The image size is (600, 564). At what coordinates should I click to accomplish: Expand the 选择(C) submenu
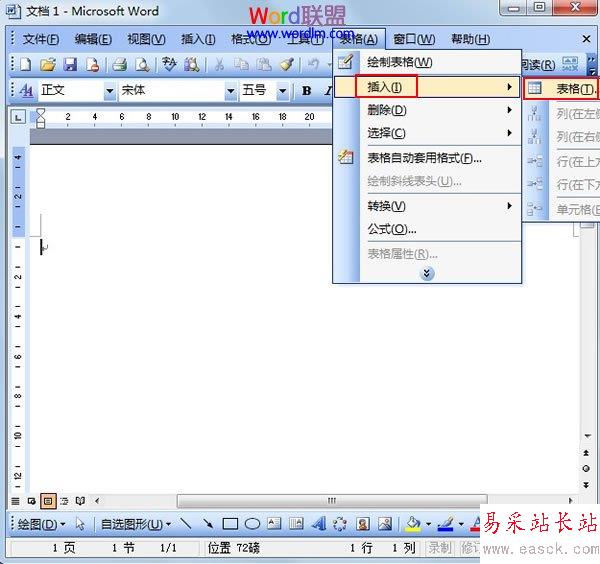[x=427, y=133]
